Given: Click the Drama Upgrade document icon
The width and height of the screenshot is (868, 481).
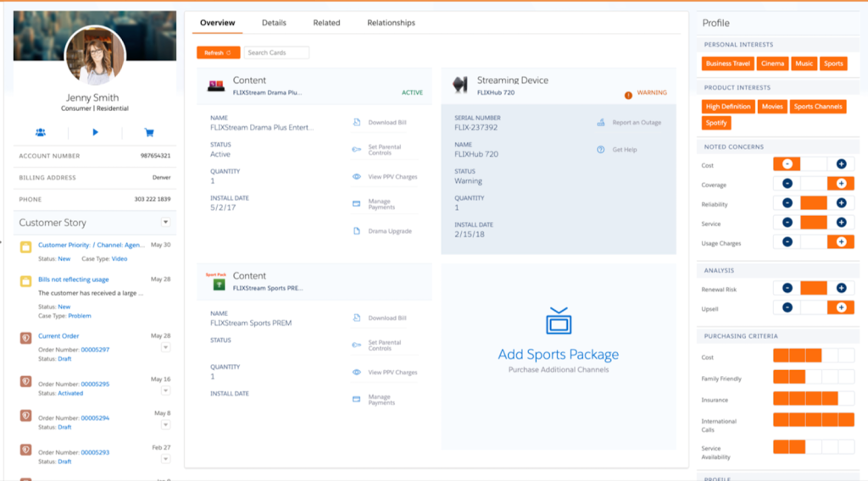Looking at the screenshot, I should [357, 231].
